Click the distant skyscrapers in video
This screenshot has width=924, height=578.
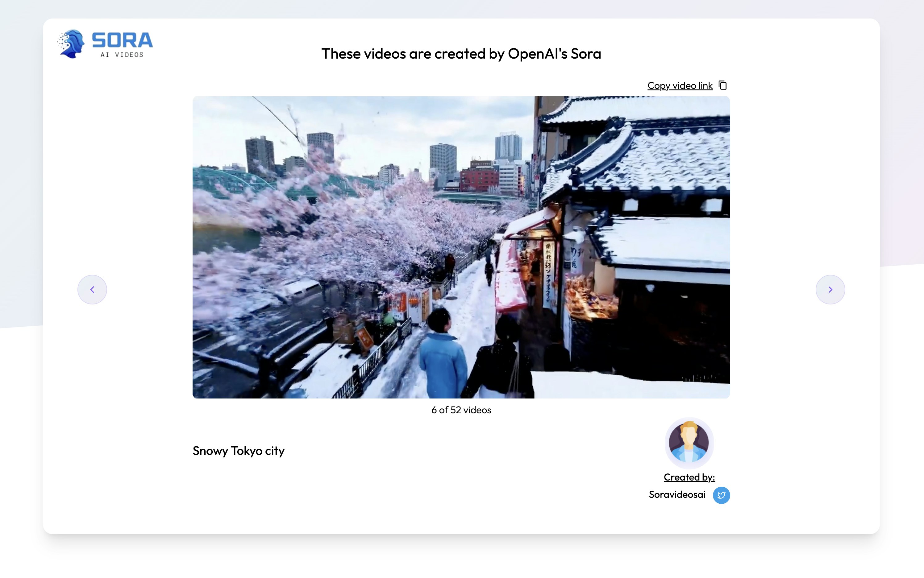444,159
